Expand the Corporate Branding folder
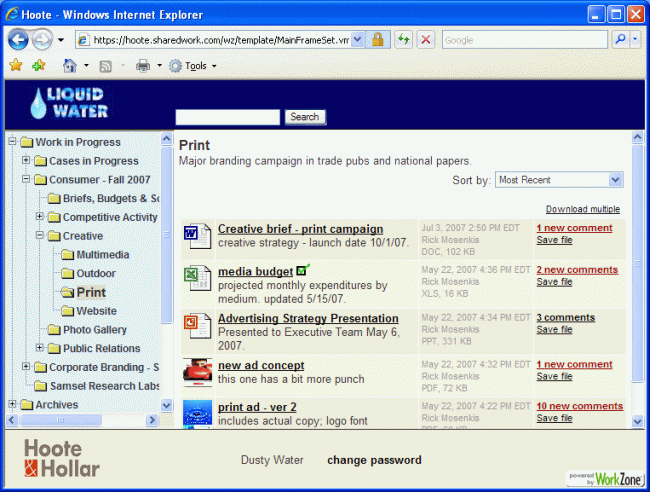 [x=26, y=366]
